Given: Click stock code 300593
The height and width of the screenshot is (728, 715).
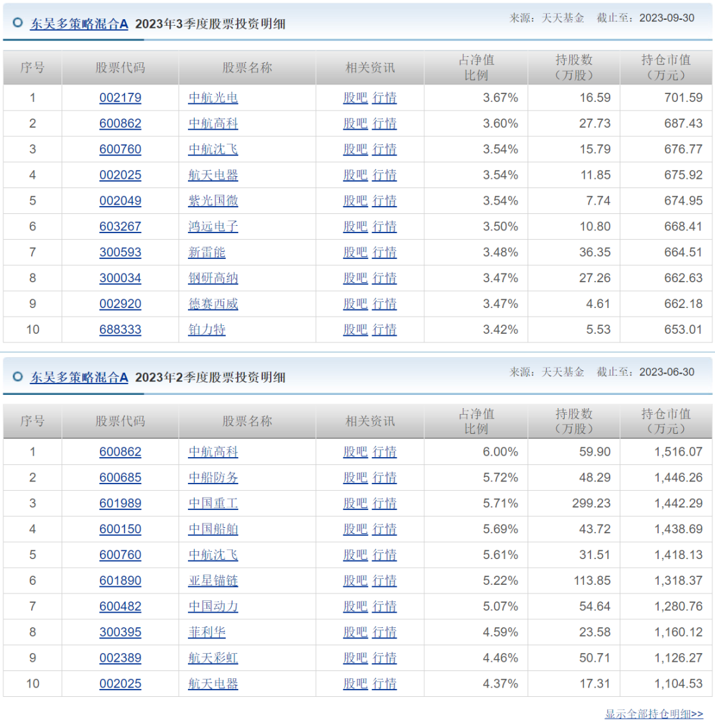Looking at the screenshot, I should click(x=120, y=252).
